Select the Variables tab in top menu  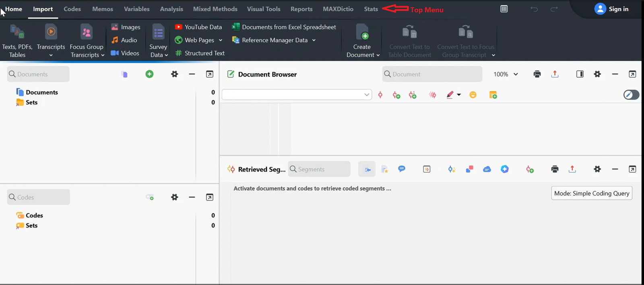(136, 9)
